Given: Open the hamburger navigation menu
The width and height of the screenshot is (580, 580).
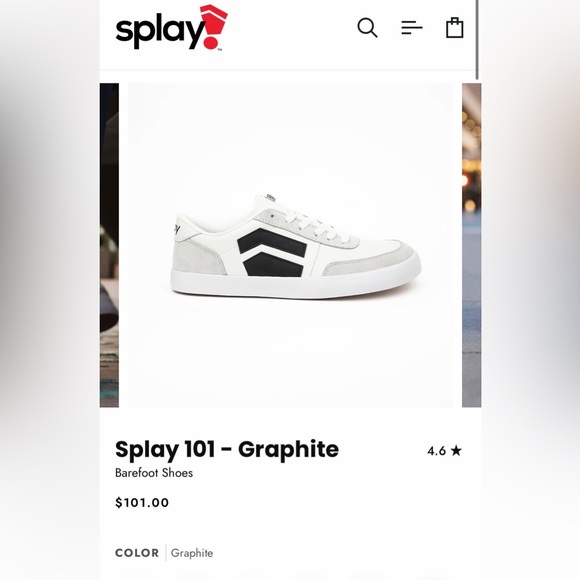Looking at the screenshot, I should tap(412, 28).
